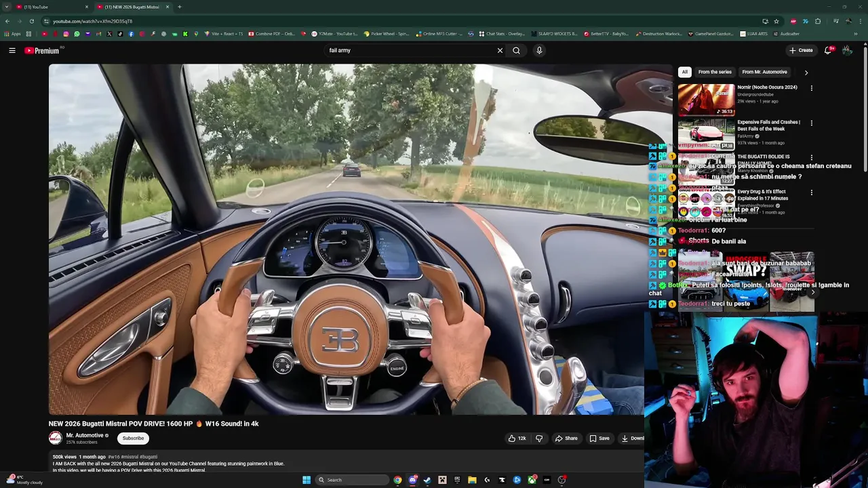Viewport: 868px width, 488px height.
Task: Click the Download button
Action: [x=633, y=439]
